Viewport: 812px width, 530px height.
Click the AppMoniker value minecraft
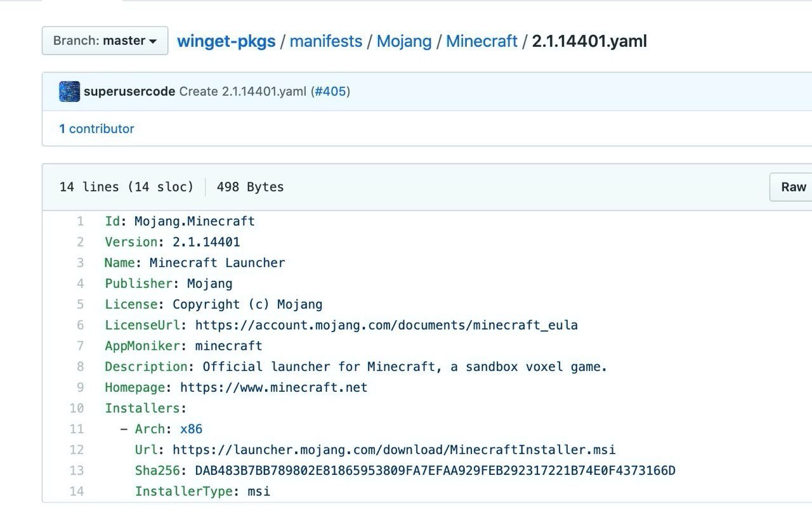pyautogui.click(x=229, y=346)
